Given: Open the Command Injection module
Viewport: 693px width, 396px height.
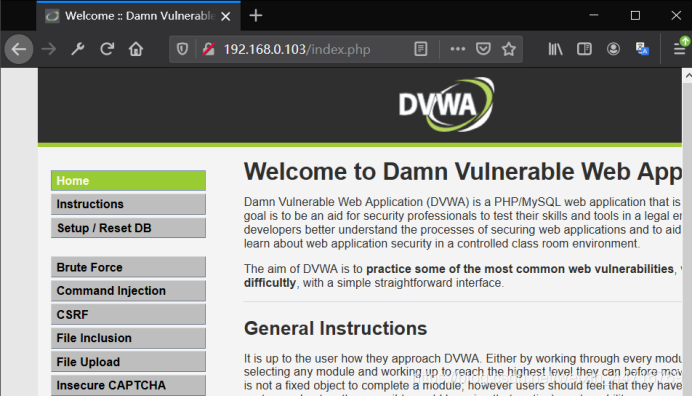Looking at the screenshot, I should click(x=128, y=291).
